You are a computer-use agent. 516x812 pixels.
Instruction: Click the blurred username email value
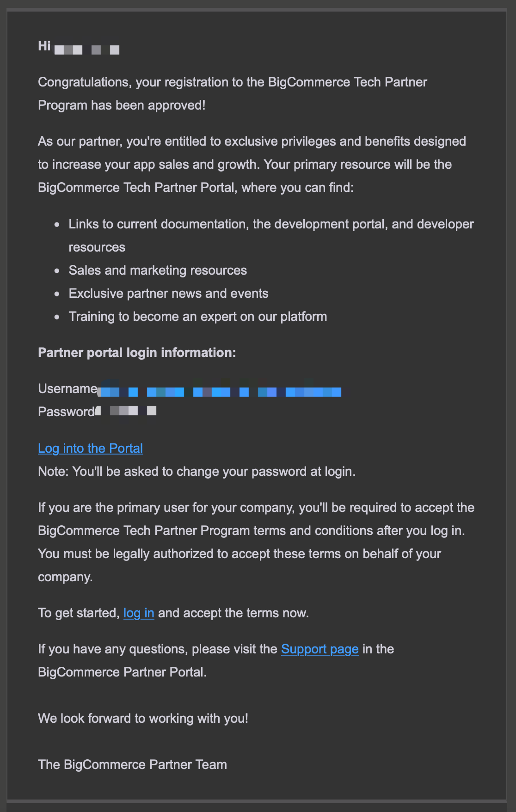220,392
